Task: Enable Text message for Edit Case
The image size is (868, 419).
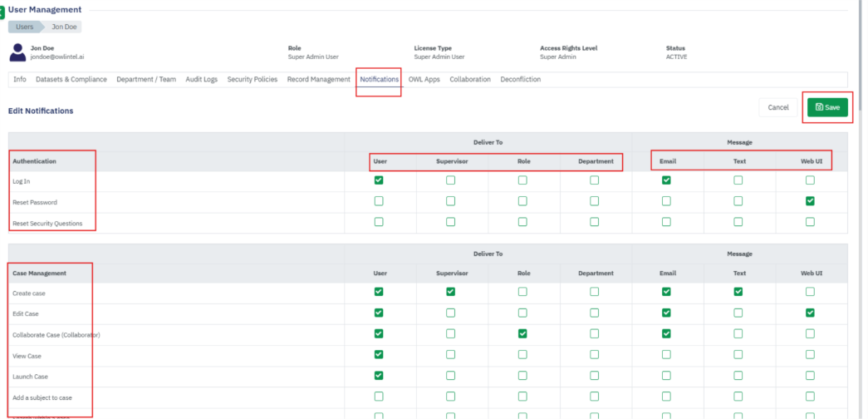Action: 738,313
